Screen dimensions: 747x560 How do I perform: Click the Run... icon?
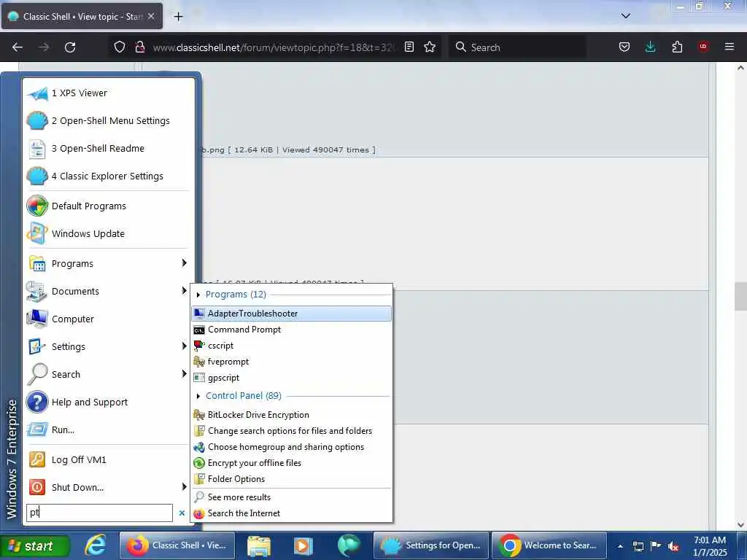[x=37, y=429]
